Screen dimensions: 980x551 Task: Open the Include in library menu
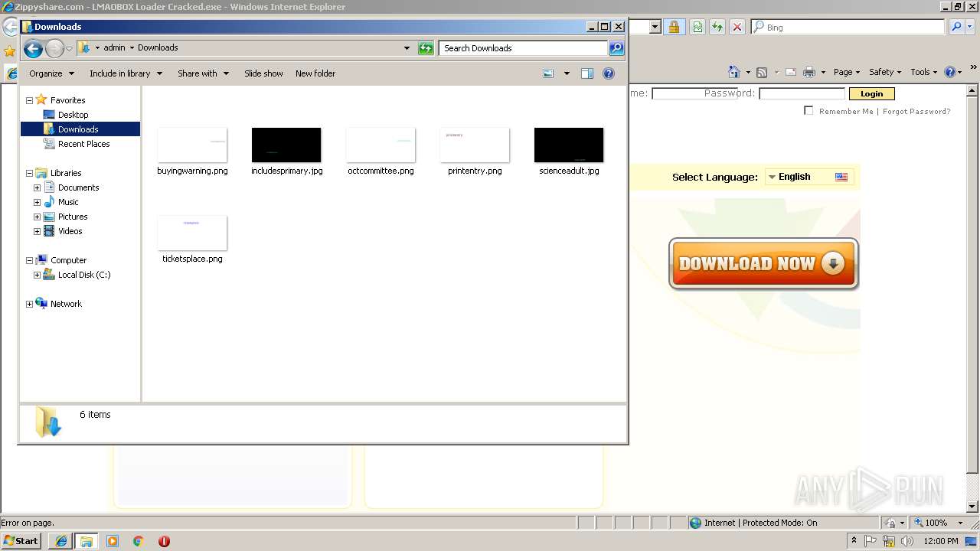click(126, 73)
